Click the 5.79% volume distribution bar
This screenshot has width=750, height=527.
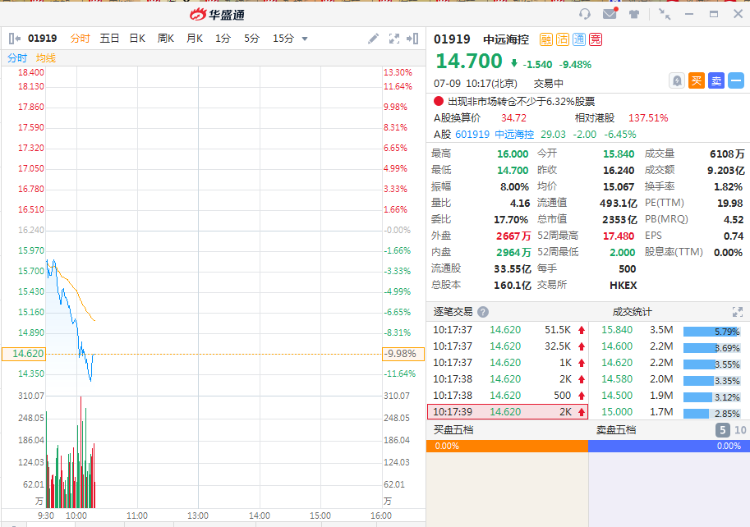tap(712, 331)
